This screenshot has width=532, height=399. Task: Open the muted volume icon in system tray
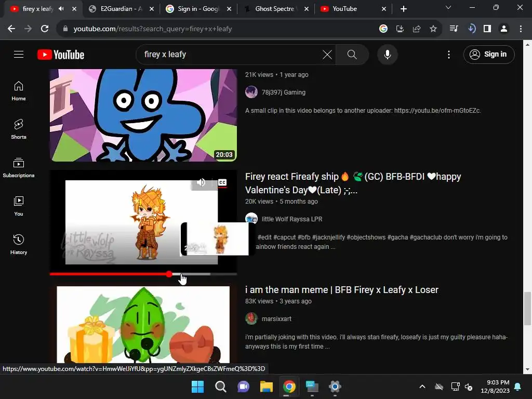pyautogui.click(x=469, y=387)
